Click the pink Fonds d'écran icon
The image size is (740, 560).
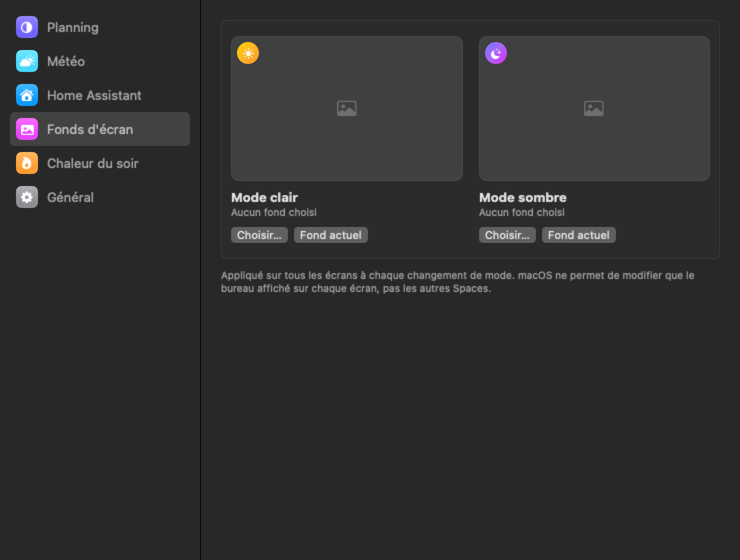pyautogui.click(x=27, y=129)
